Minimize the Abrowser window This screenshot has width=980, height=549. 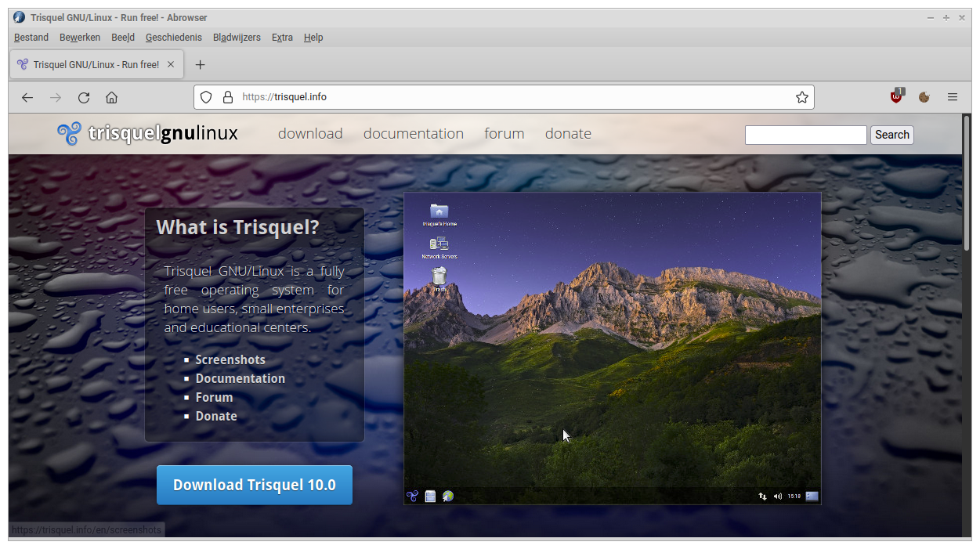pyautogui.click(x=931, y=17)
